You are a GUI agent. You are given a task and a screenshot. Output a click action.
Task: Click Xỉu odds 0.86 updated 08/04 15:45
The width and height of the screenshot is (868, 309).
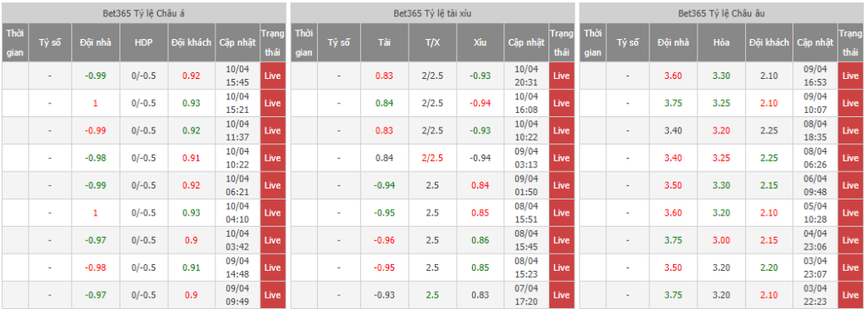[x=481, y=240]
